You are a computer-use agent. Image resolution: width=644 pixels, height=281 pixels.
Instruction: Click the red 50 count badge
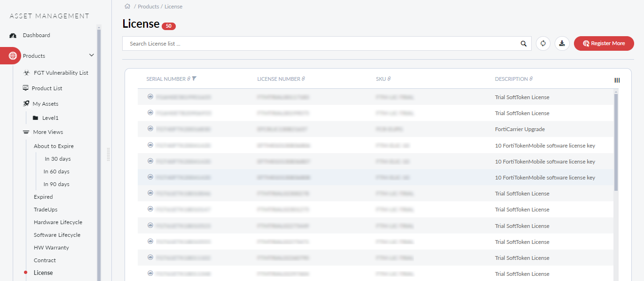pyautogui.click(x=169, y=26)
